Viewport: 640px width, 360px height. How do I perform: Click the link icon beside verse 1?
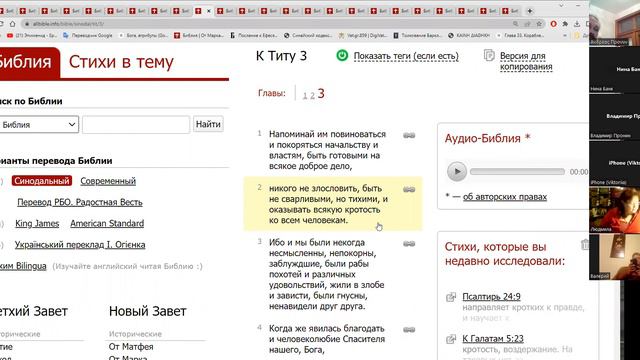tap(409, 136)
